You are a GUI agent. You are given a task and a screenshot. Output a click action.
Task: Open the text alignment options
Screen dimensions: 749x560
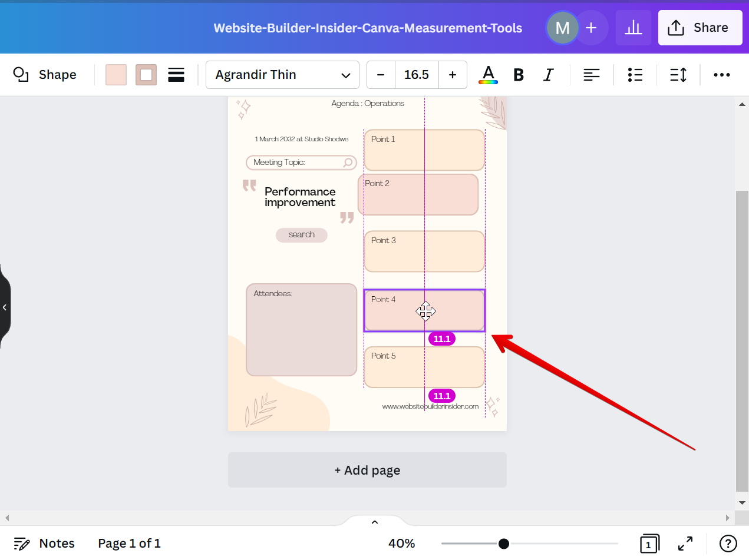pos(591,75)
